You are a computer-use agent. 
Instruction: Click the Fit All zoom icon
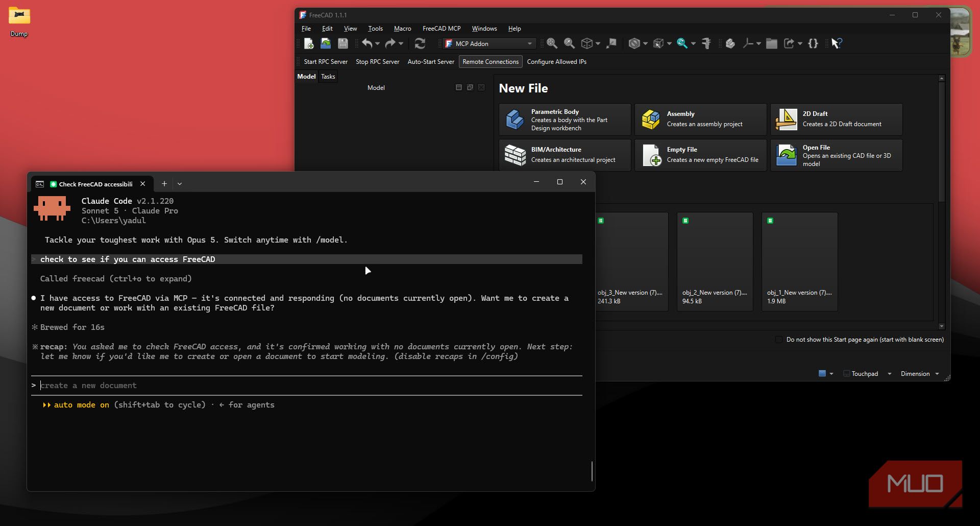point(552,43)
